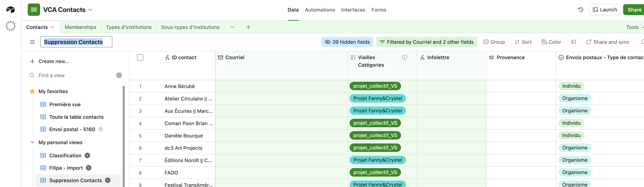The width and height of the screenshot is (644, 187).
Task: Open base history clock icon
Action: coord(580,10)
